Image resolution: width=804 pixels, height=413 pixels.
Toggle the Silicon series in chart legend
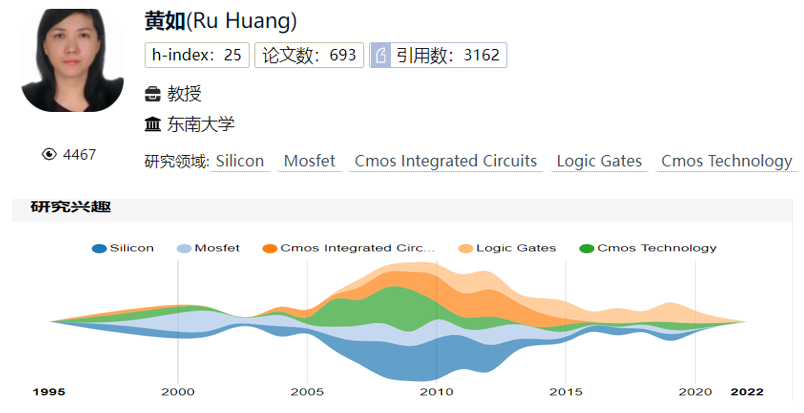pyautogui.click(x=122, y=248)
